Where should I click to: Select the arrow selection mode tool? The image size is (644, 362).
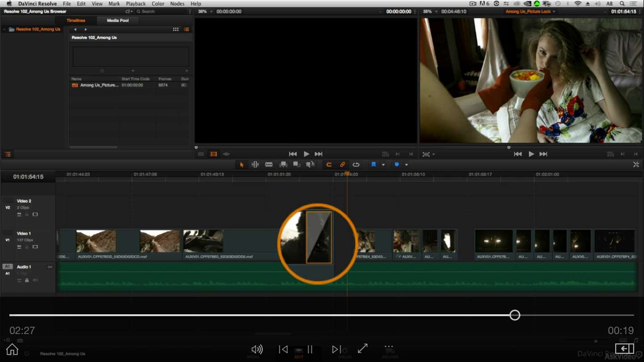coord(241,165)
